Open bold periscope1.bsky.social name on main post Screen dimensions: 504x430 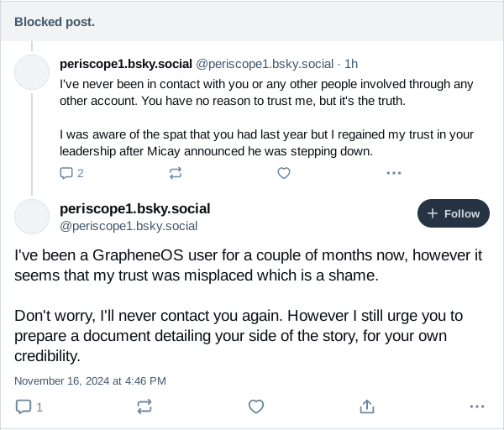pyautogui.click(x=135, y=208)
